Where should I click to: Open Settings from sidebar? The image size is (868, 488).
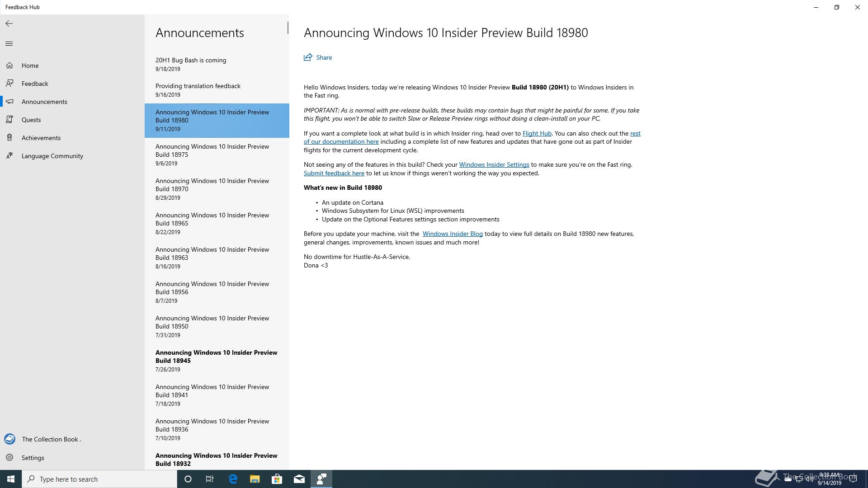tap(72, 458)
